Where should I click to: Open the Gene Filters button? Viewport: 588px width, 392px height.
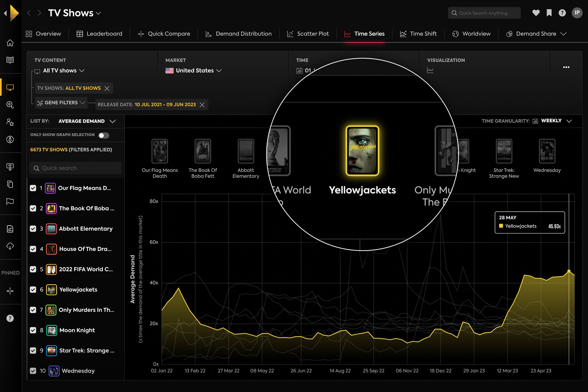point(61,103)
